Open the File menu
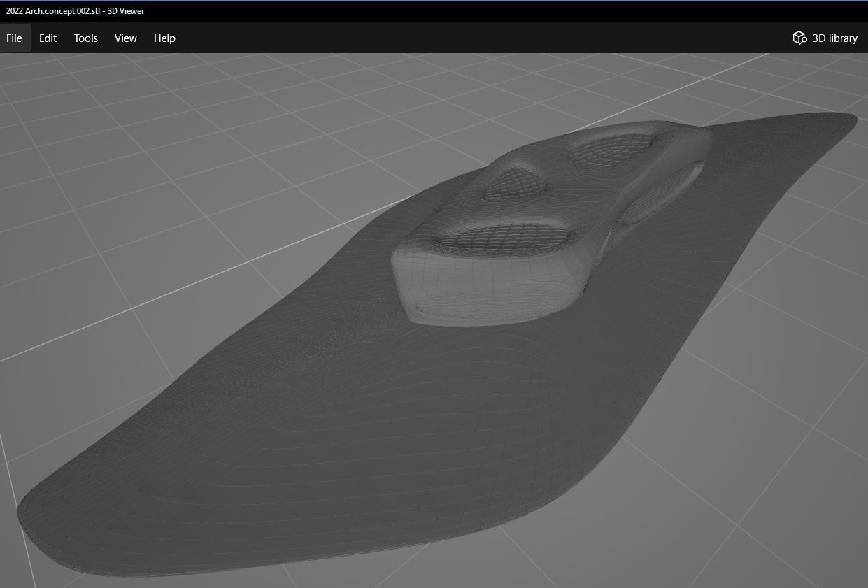Screen dimensions: 868x588 point(14,38)
